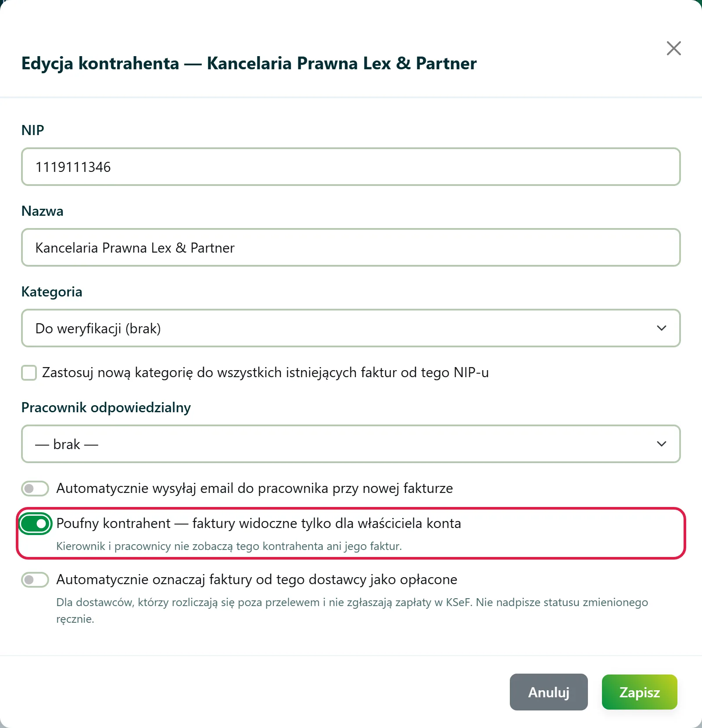This screenshot has height=728, width=702.
Task: Click the chevron arrow in Pracownik odpowiedzialny field
Action: click(662, 444)
